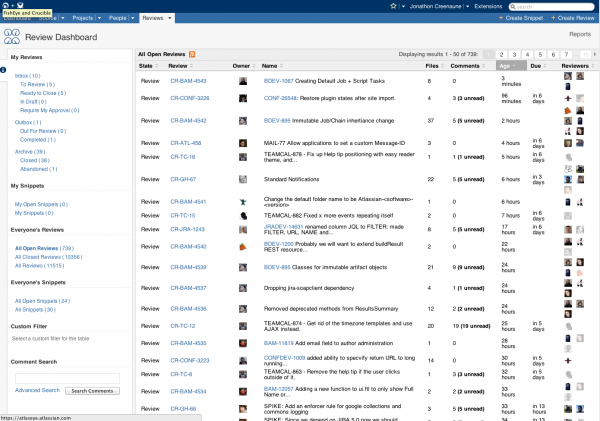Screen dimensions: 600x421
Task: Open review CR-BAM-4542
Action: 188,121
